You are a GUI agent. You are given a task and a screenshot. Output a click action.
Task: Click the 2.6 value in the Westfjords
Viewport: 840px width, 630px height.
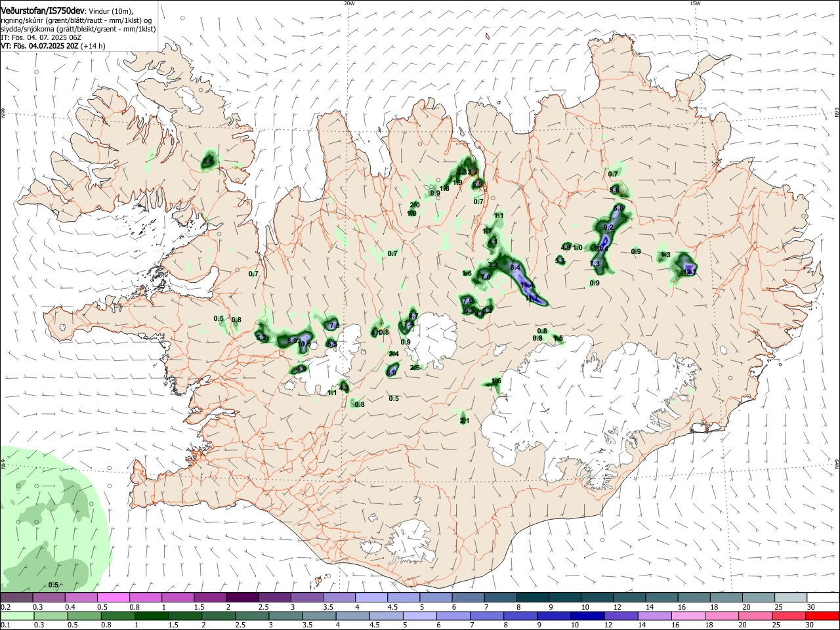pyautogui.click(x=209, y=161)
